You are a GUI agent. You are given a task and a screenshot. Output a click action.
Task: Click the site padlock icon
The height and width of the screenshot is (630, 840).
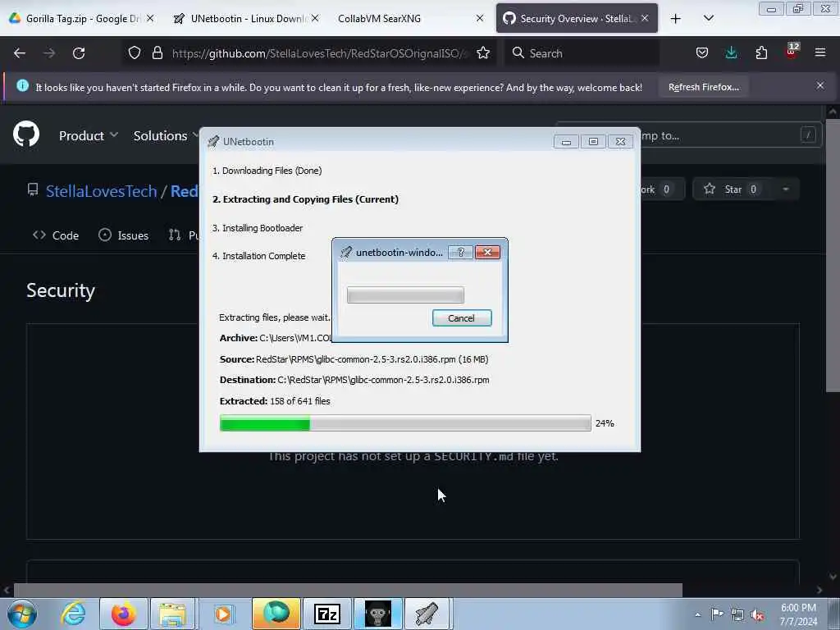[x=157, y=53]
